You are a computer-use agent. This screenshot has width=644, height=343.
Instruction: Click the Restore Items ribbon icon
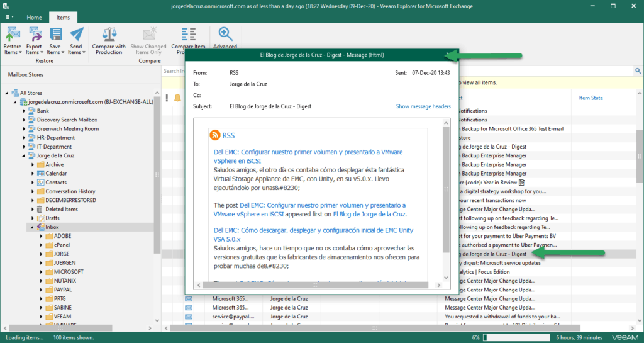13,34
